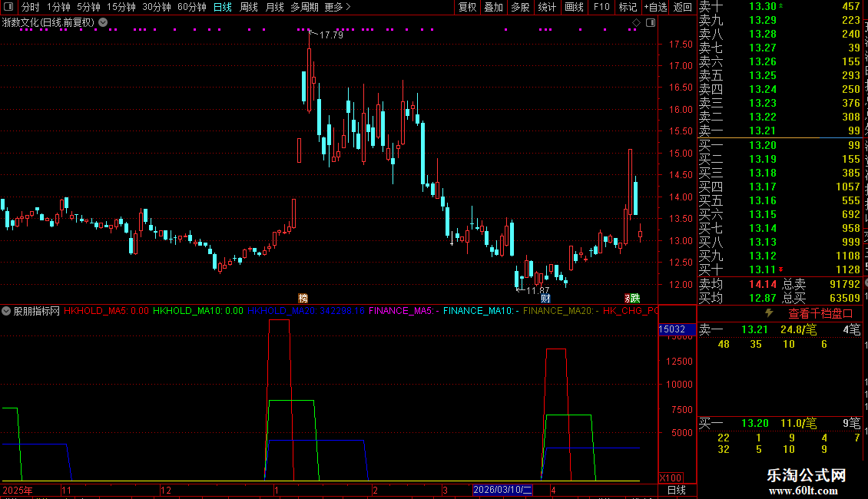868x499 pixels.
Task: Open the 多周期 multi-period view
Action: [x=304, y=7]
